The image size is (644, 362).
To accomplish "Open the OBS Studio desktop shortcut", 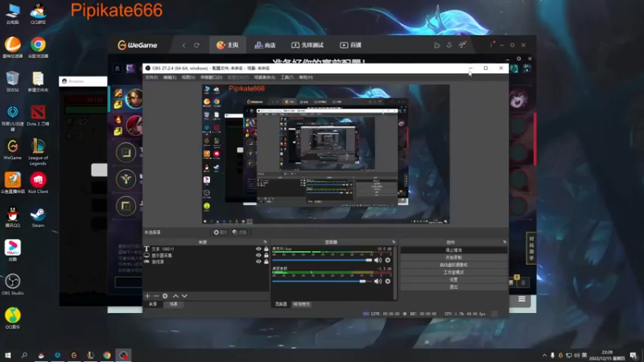I will [12, 285].
